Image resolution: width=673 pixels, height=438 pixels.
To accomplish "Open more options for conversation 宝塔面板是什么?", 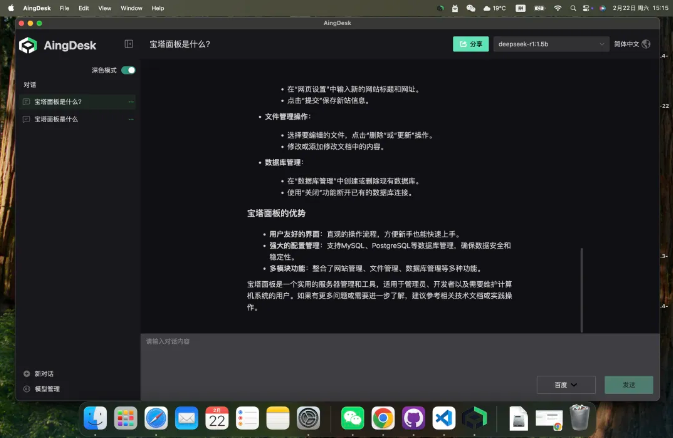I will pos(131,102).
